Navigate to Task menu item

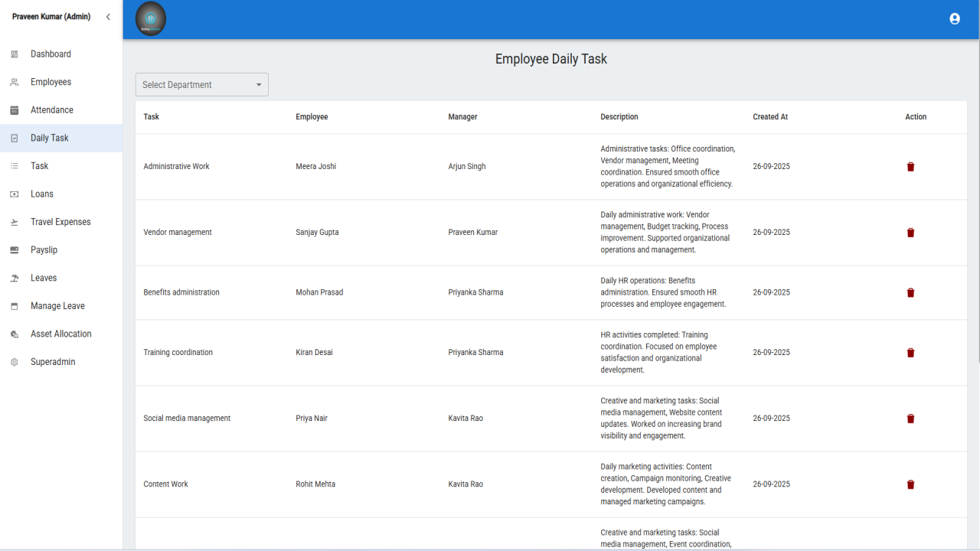click(61, 166)
